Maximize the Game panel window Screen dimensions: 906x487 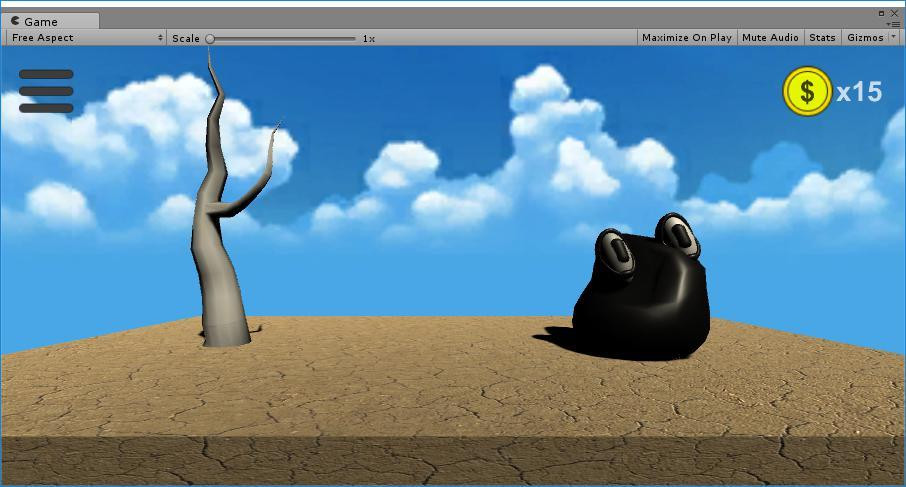coord(882,13)
